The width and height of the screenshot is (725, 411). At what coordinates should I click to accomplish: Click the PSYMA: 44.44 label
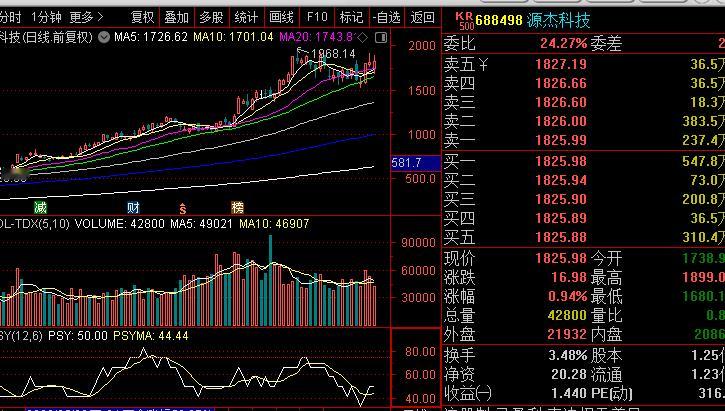(151, 336)
